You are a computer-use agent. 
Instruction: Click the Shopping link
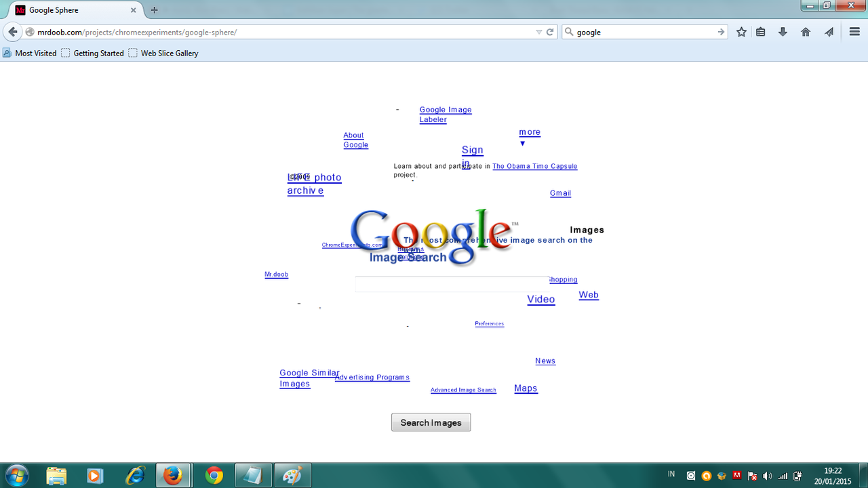coord(563,279)
